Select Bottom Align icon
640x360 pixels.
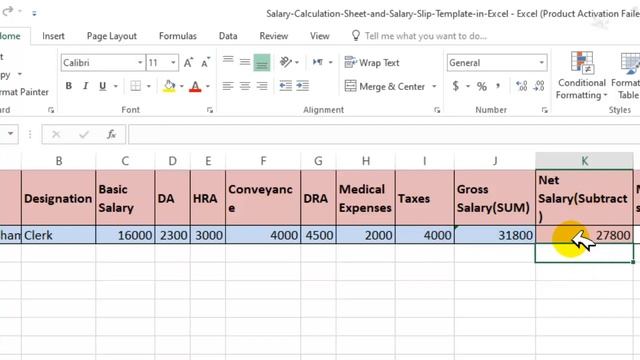pos(262,62)
